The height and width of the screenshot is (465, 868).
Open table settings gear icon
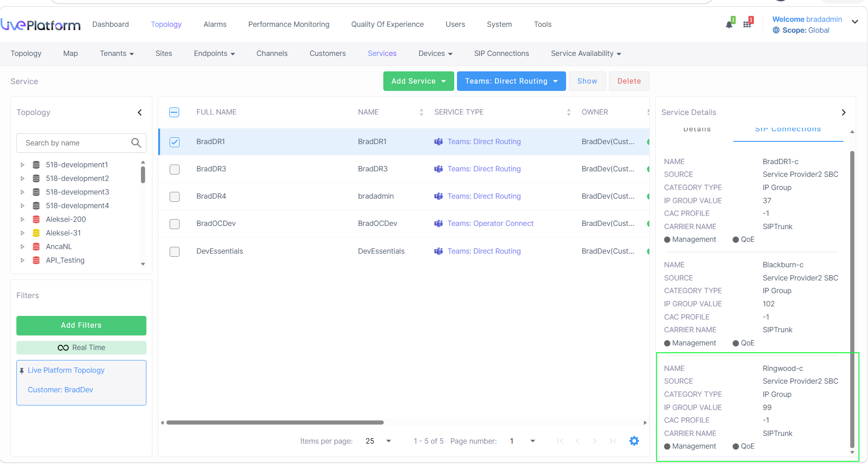point(634,441)
